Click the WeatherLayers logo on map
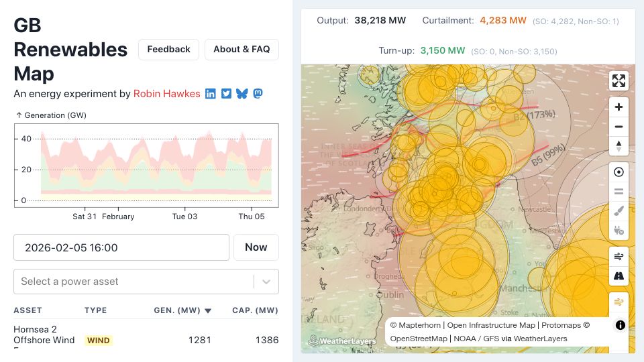This screenshot has height=362, width=644. coord(342,341)
